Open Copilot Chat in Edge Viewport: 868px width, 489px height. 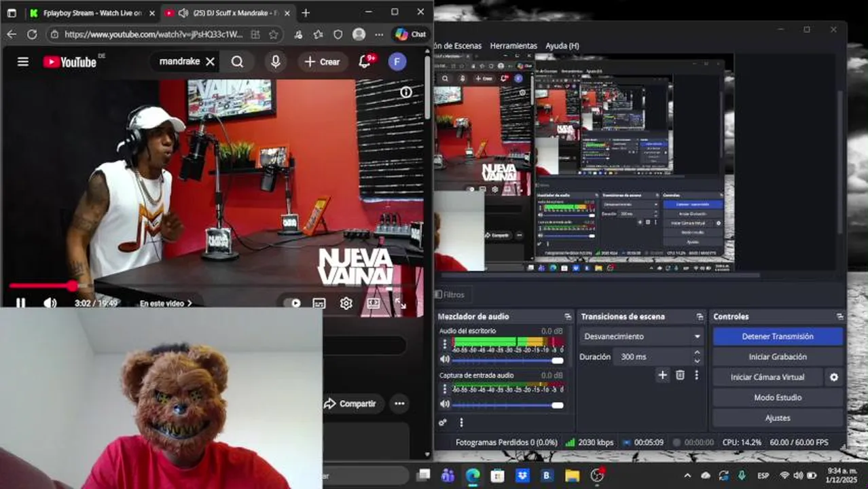(411, 34)
